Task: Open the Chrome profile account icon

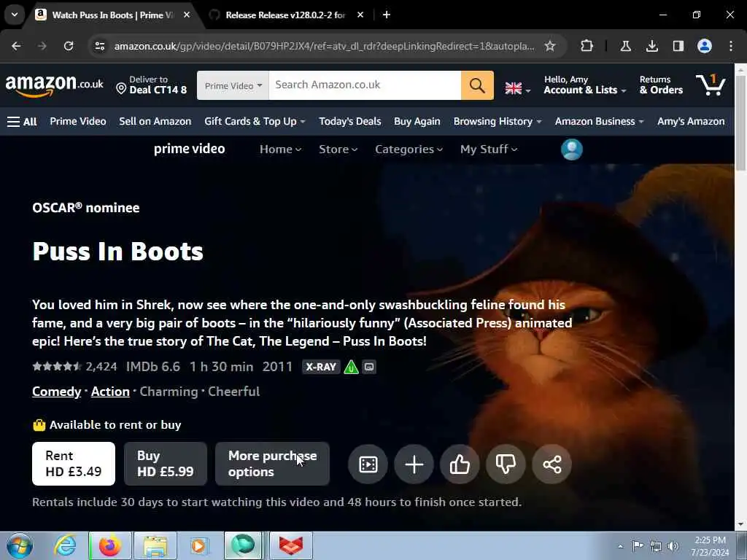Action: pos(705,46)
